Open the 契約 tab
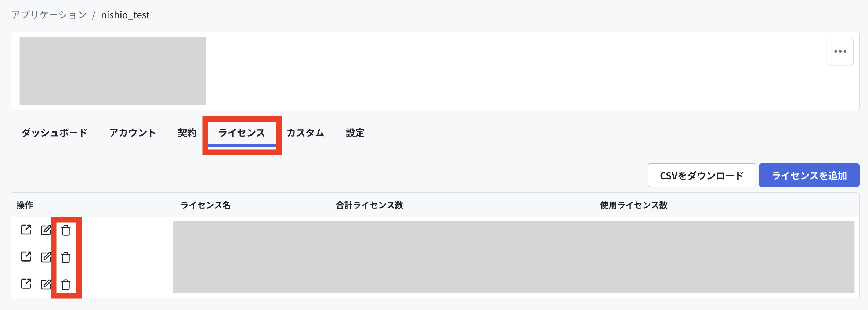 (187, 133)
